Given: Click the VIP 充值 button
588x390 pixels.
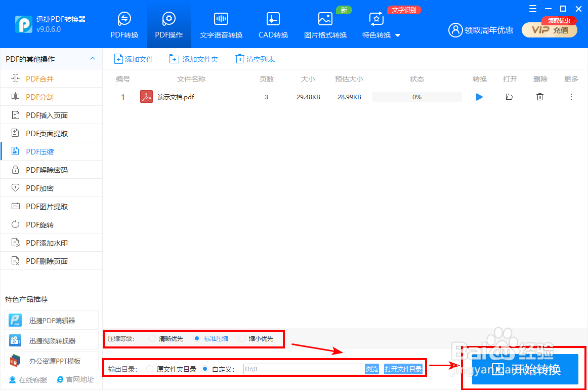Looking at the screenshot, I should (550, 30).
